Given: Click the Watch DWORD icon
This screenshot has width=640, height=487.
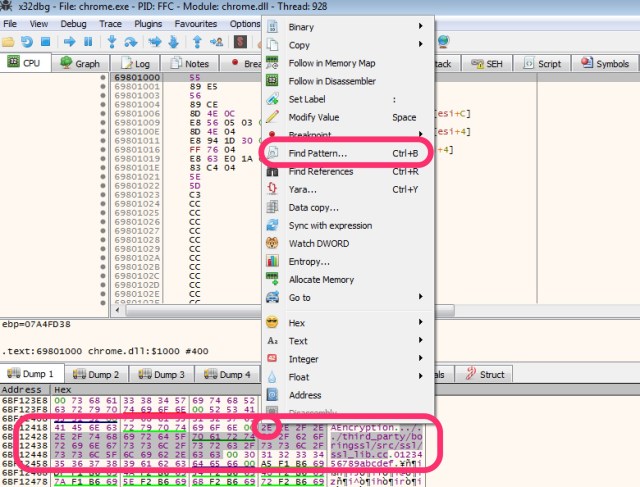Looking at the screenshot, I should tap(272, 243).
